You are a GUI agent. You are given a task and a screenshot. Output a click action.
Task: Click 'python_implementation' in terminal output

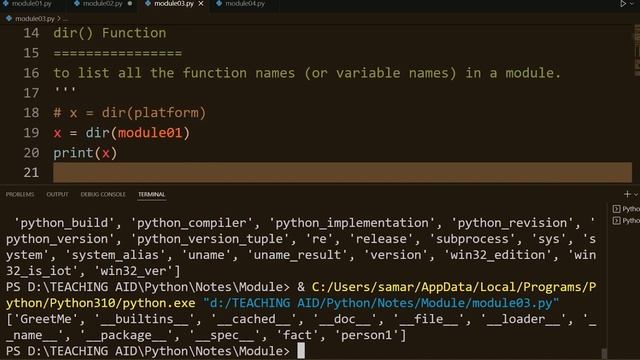pyautogui.click(x=352, y=223)
